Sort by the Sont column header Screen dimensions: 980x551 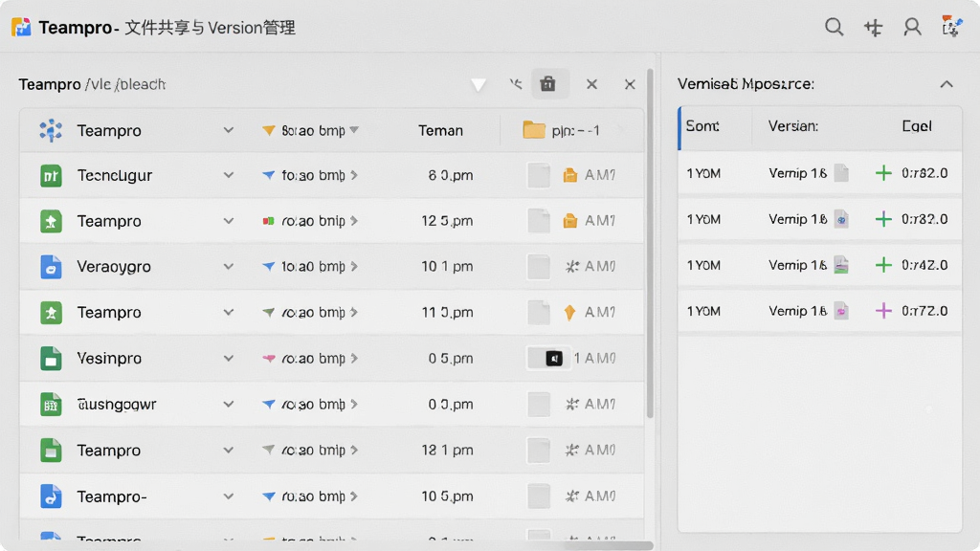click(x=702, y=126)
